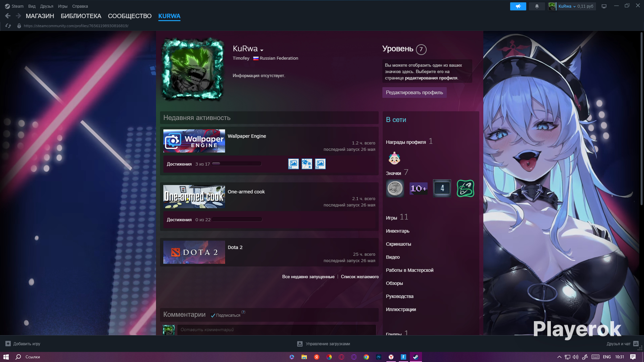The image size is (644, 362).
Task: Open the announcements megaphone button
Action: tap(518, 6)
